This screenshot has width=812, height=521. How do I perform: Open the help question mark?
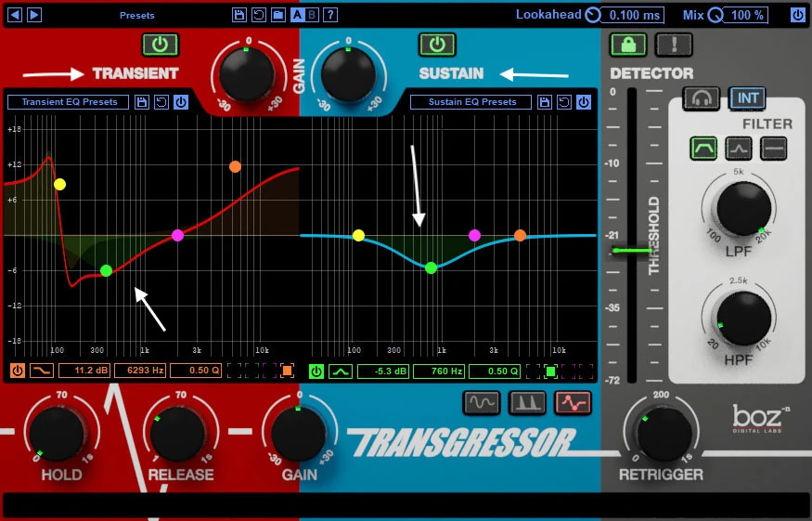point(330,15)
